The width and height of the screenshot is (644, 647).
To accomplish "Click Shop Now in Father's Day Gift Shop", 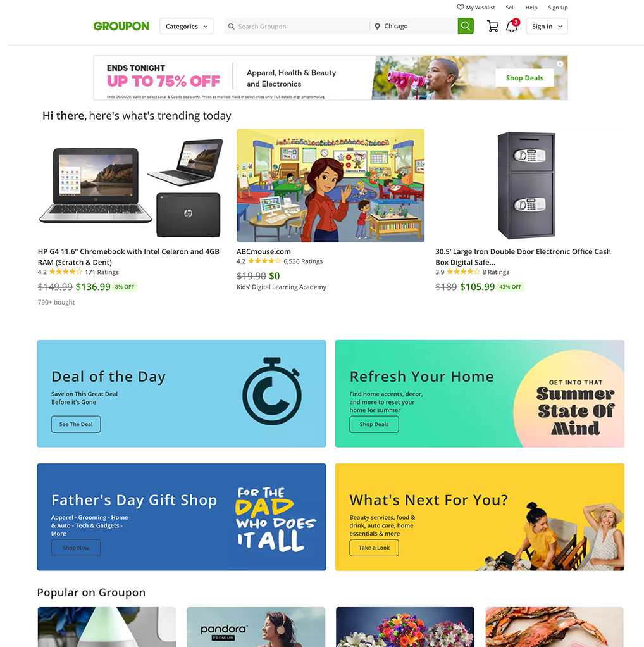I will click(x=76, y=548).
